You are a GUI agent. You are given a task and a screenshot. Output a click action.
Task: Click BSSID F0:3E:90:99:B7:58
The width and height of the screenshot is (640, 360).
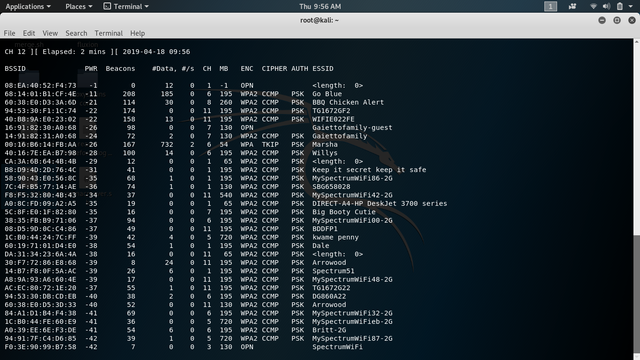pyautogui.click(x=40, y=347)
